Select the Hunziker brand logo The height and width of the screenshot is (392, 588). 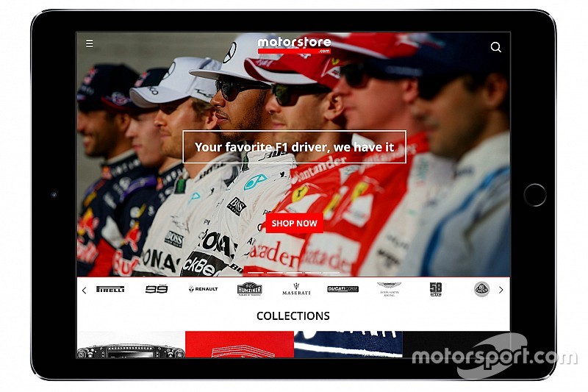pos(249,289)
